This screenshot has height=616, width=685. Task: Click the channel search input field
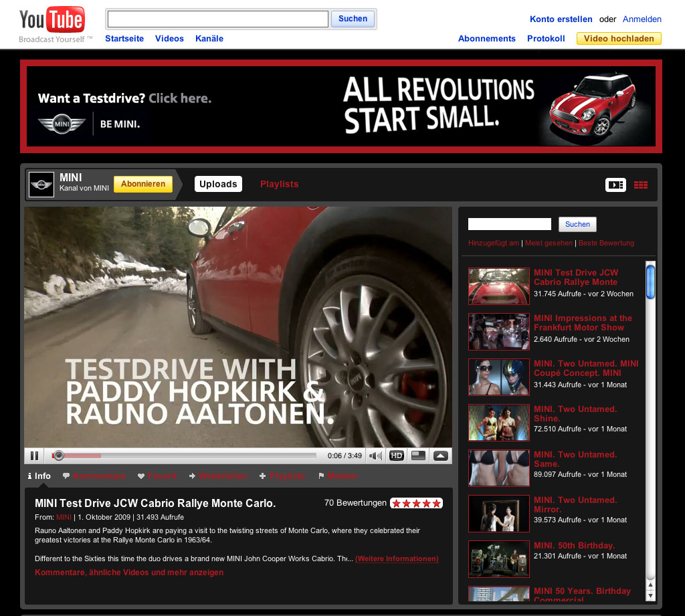[509, 224]
